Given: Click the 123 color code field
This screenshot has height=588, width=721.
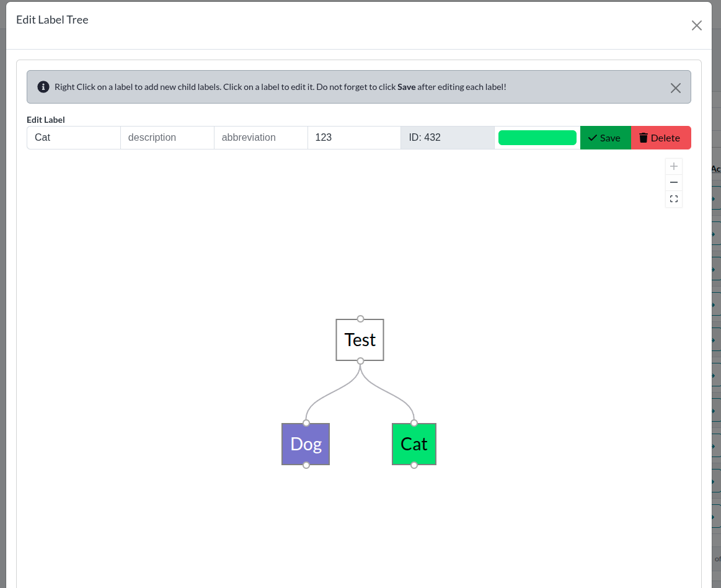Looking at the screenshot, I should 354,137.
